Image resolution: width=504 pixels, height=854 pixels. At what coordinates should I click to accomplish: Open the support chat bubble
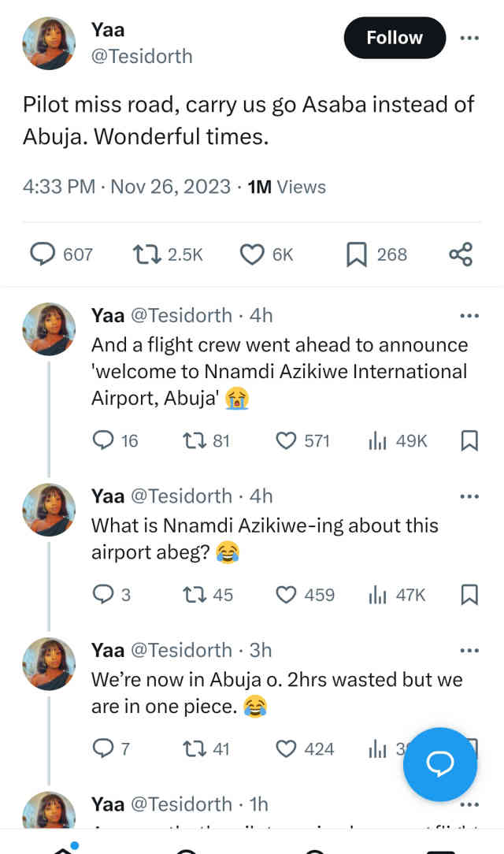[439, 764]
